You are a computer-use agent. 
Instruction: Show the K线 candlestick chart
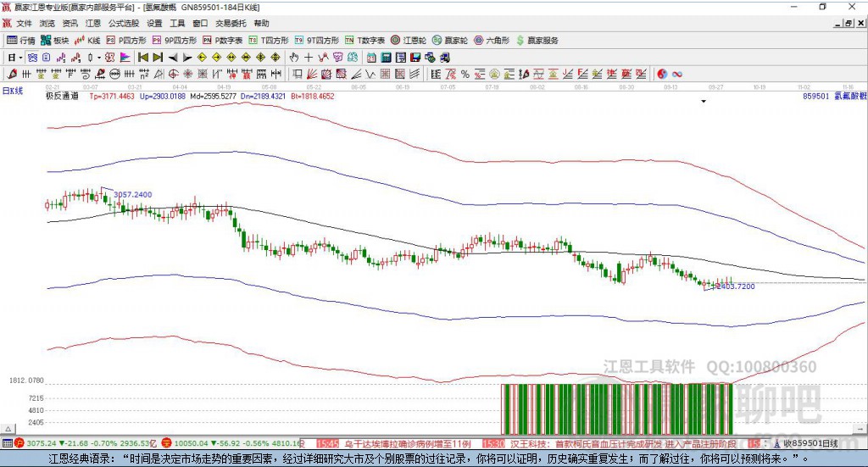tap(87, 41)
